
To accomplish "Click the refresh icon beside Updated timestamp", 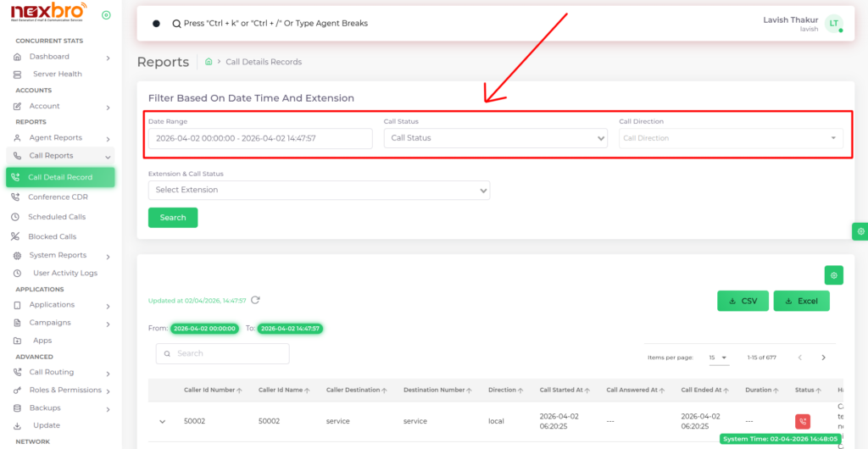I will click(255, 300).
